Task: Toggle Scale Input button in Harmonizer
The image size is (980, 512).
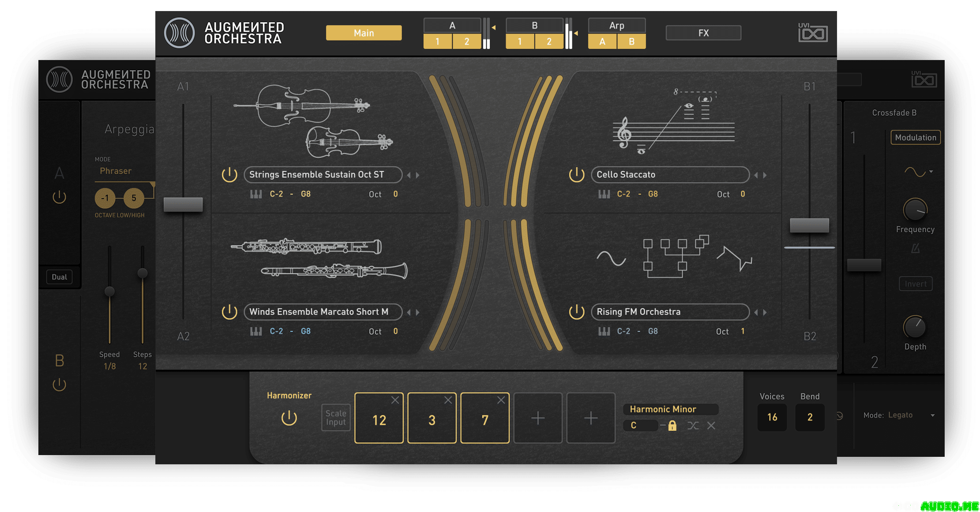Action: [x=336, y=418]
